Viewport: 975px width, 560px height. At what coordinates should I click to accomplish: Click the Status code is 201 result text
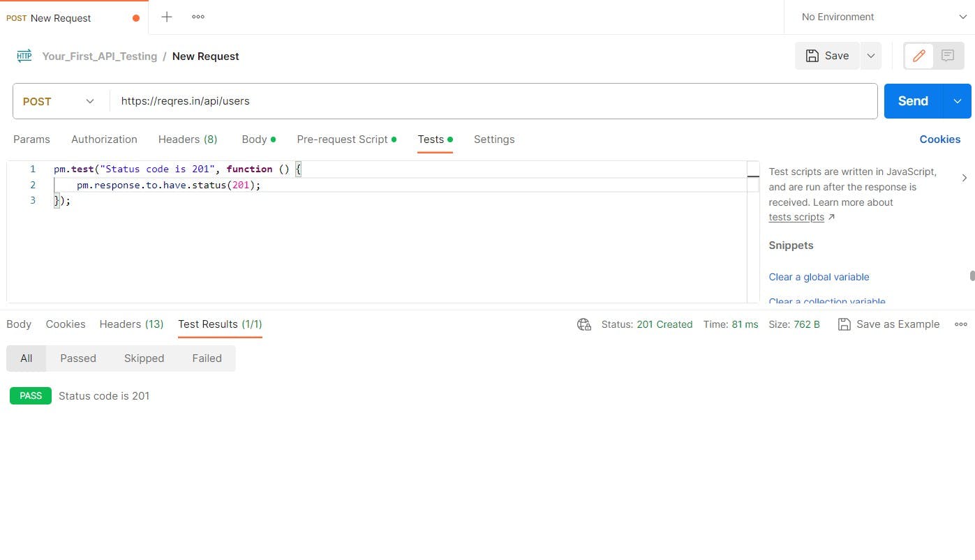tap(104, 396)
